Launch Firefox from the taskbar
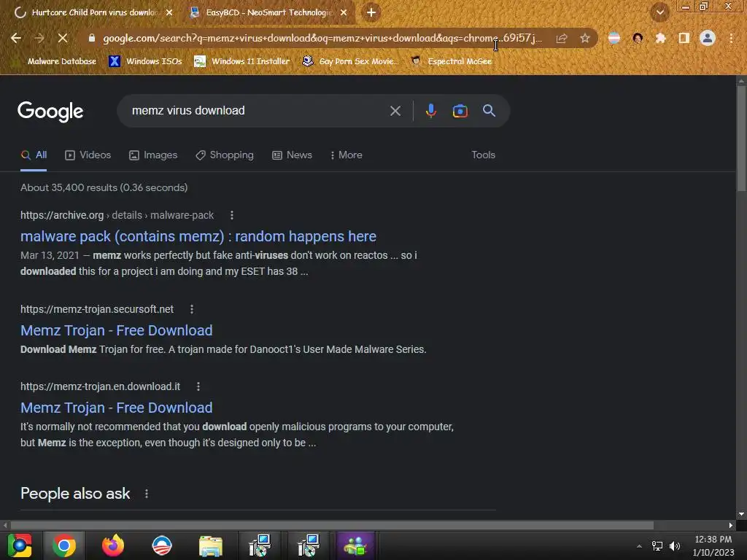747x560 pixels. click(113, 545)
